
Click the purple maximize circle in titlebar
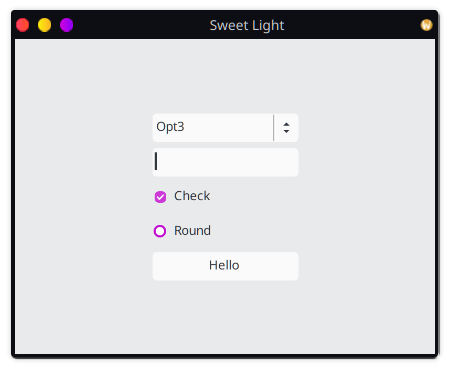[66, 25]
